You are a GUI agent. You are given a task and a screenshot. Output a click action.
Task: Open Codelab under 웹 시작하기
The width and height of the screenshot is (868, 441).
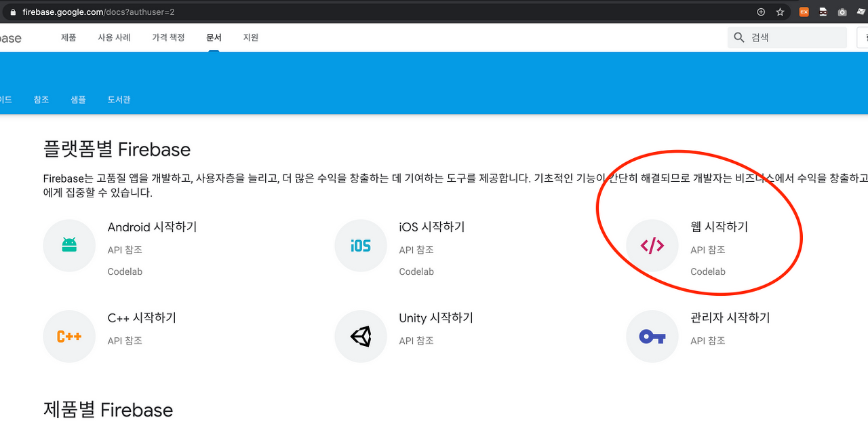coord(708,272)
